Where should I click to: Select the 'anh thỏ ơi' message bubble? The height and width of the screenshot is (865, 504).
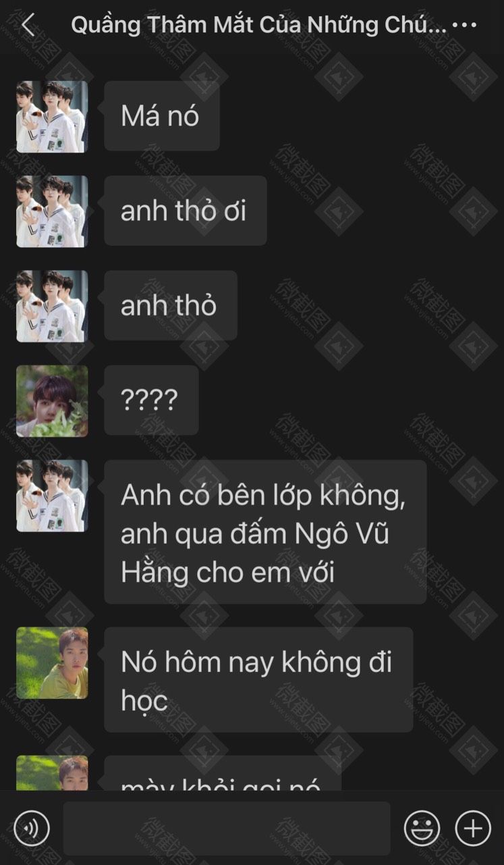point(186,211)
